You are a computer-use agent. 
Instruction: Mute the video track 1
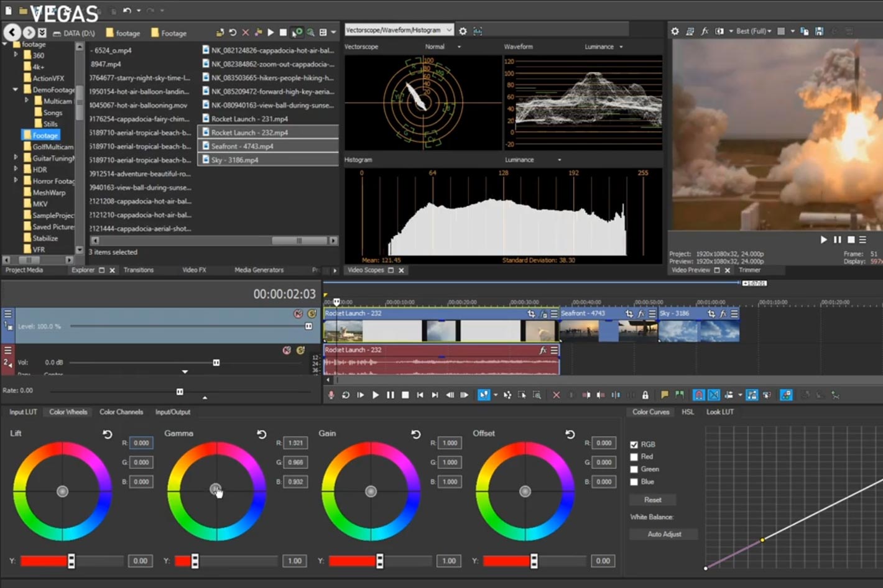(298, 314)
